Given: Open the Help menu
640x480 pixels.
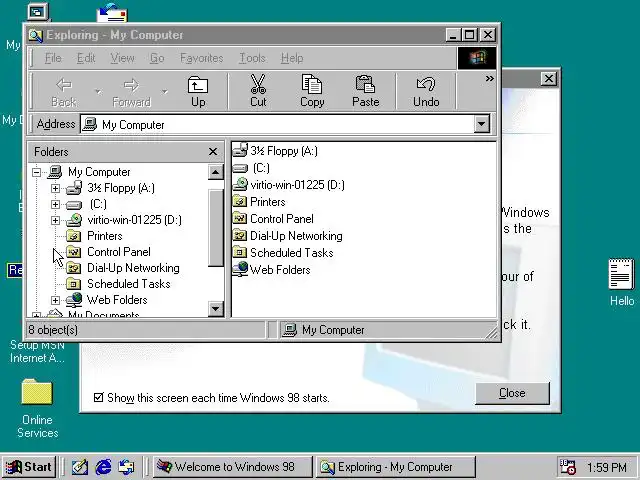Looking at the screenshot, I should [292, 58].
